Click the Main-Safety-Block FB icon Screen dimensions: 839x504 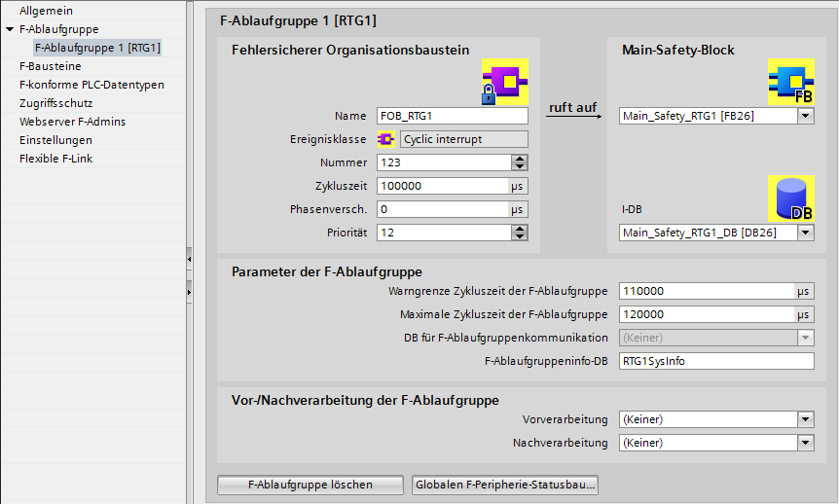(x=790, y=81)
